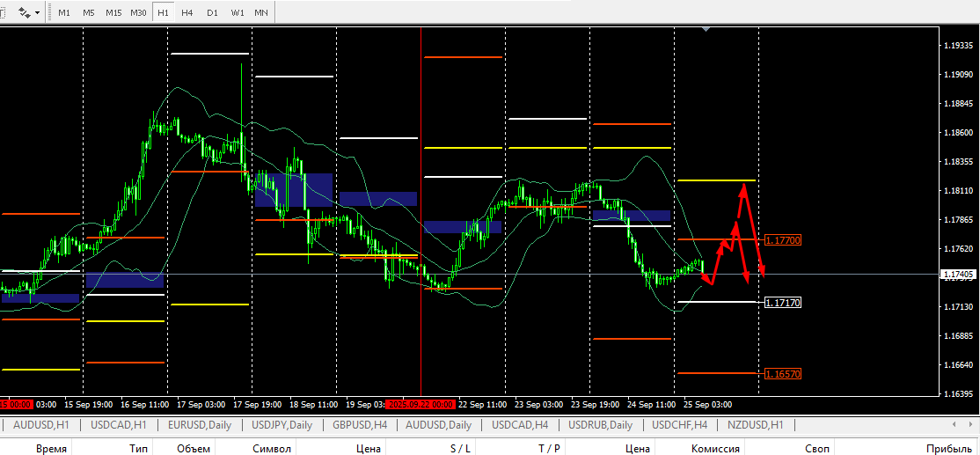
Task: Click the arrows objects toolbar icon
Action: click(25, 11)
